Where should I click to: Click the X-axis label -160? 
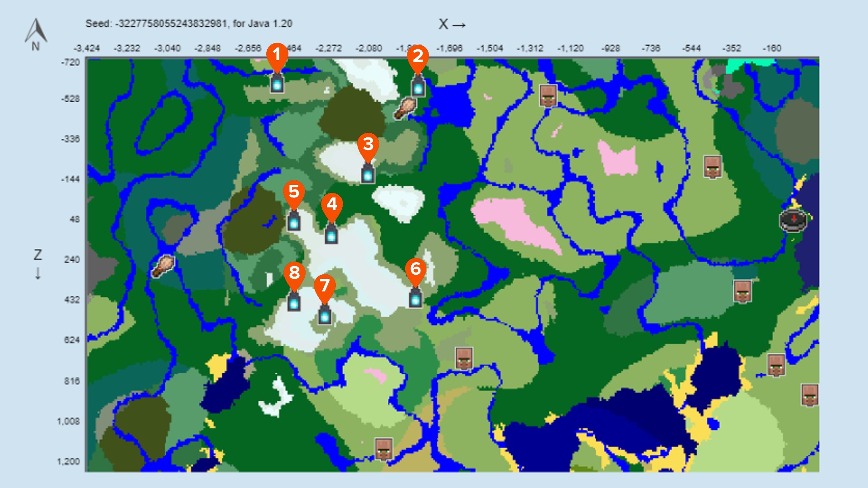pyautogui.click(x=772, y=48)
